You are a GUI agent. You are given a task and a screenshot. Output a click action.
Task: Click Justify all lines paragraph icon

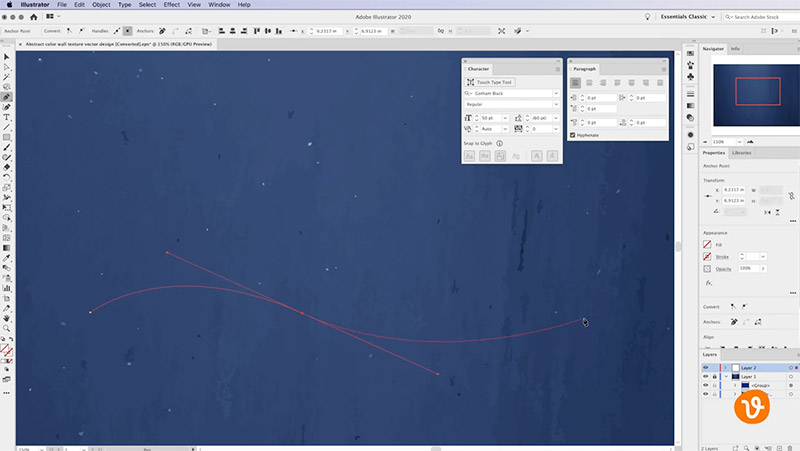coord(660,83)
